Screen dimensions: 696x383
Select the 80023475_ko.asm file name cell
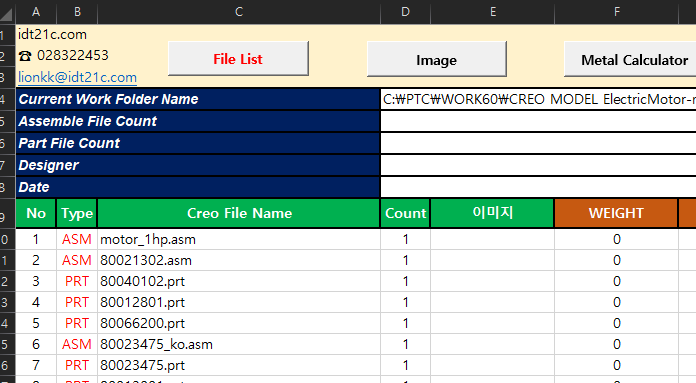pos(239,344)
